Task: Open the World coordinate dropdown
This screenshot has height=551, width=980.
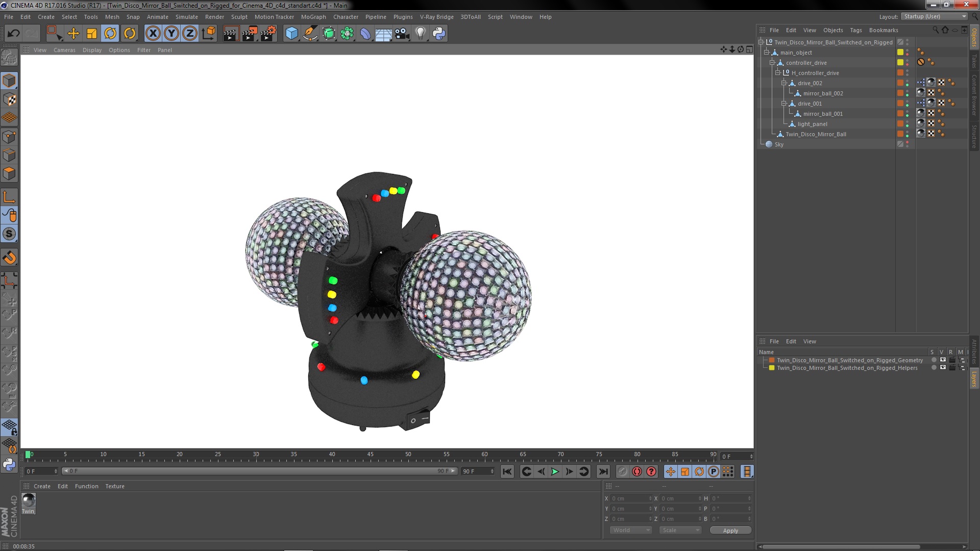Action: point(631,530)
